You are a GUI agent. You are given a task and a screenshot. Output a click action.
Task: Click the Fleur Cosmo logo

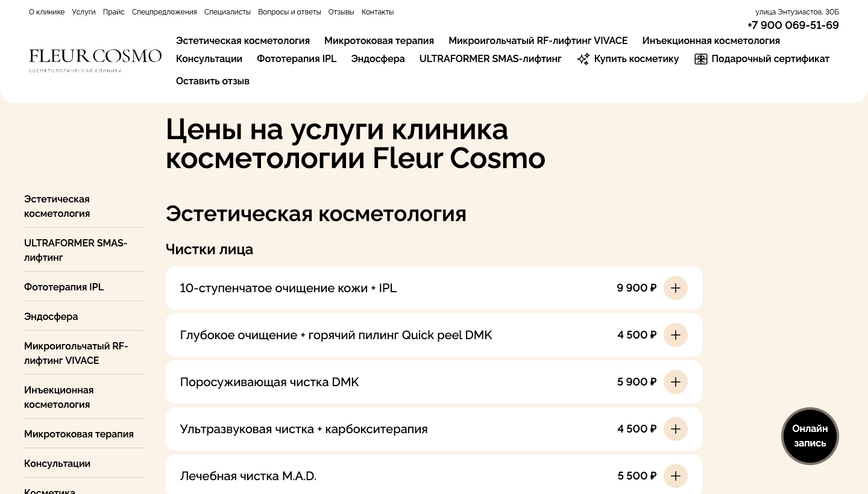95,60
